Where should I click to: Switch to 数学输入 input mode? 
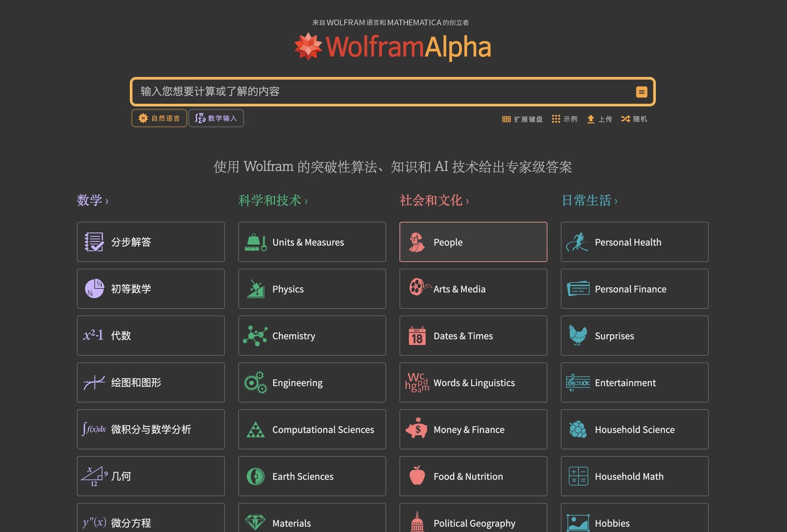pos(216,118)
